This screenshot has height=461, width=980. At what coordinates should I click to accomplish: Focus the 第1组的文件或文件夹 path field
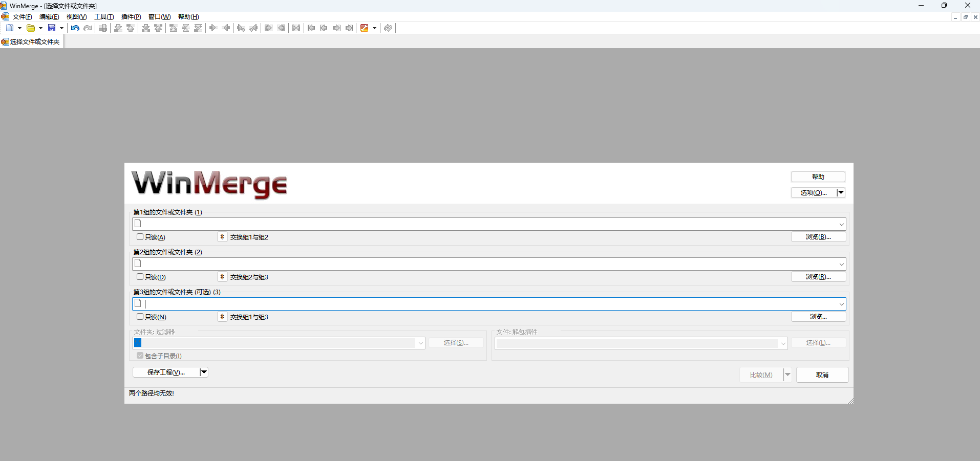pyautogui.click(x=489, y=224)
